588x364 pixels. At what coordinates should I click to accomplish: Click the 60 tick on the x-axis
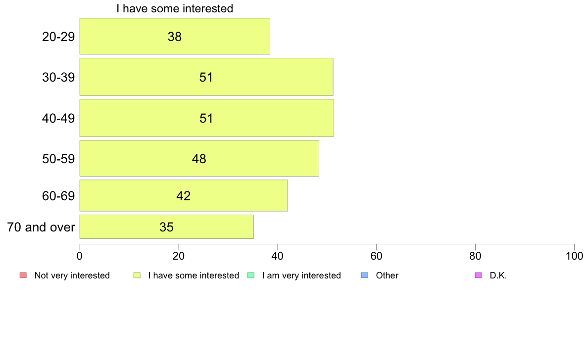[x=376, y=256]
